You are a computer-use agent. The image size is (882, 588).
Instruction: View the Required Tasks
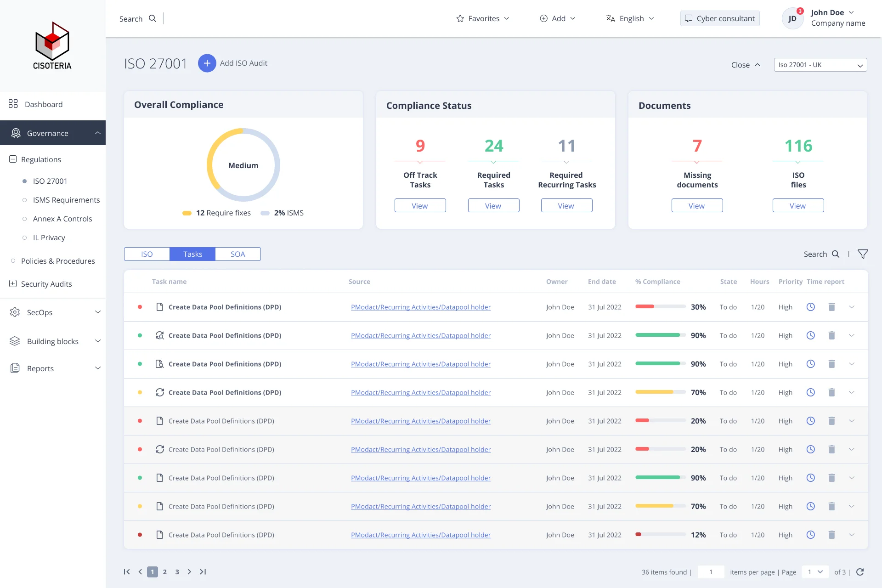point(493,205)
